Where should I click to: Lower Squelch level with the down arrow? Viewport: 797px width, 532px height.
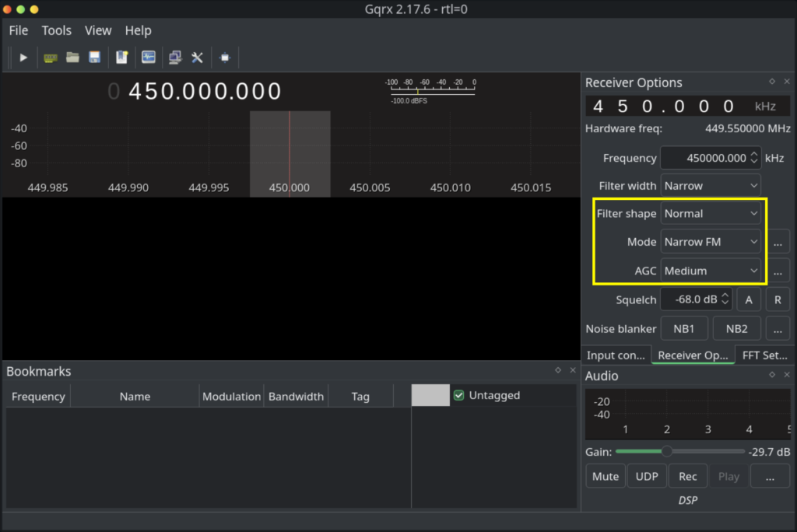click(725, 303)
